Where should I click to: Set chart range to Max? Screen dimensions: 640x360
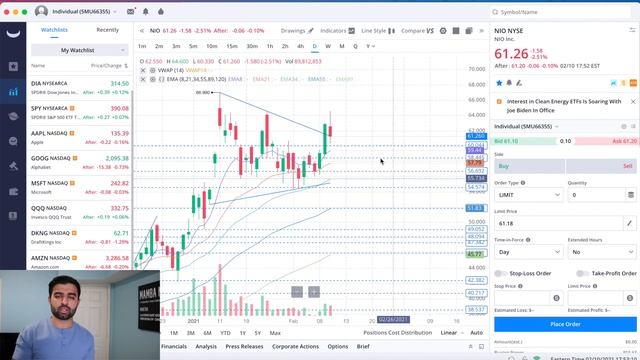tap(275, 333)
